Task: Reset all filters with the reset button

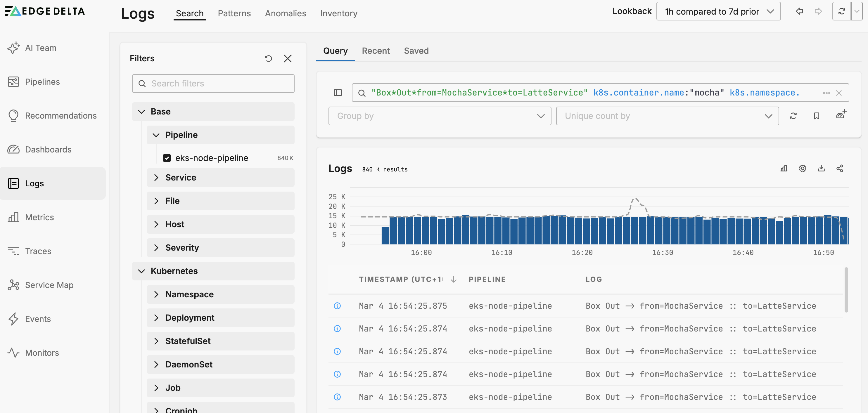Action: (269, 58)
